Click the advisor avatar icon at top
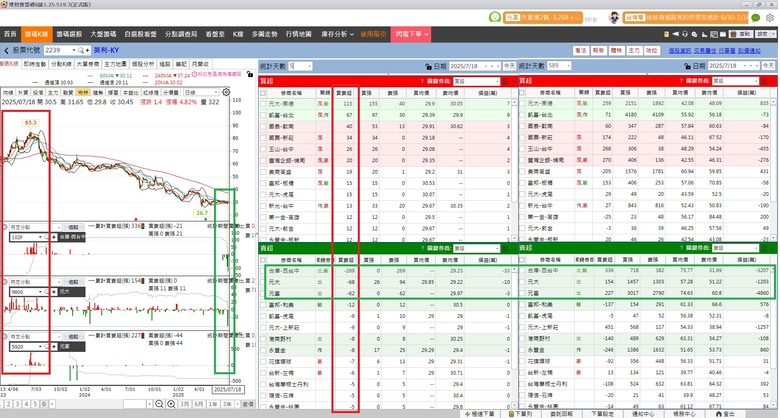Image resolution: width=780 pixels, height=418 pixels. click(x=614, y=17)
